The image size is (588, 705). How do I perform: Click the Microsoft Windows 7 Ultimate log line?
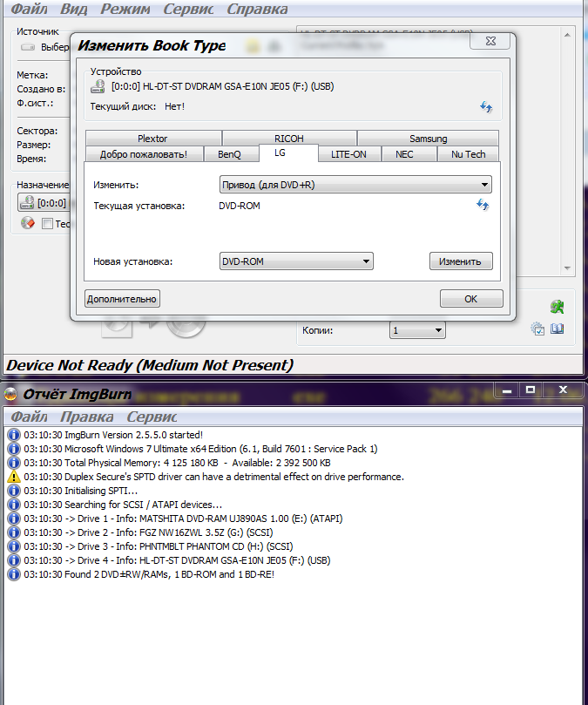point(200,449)
